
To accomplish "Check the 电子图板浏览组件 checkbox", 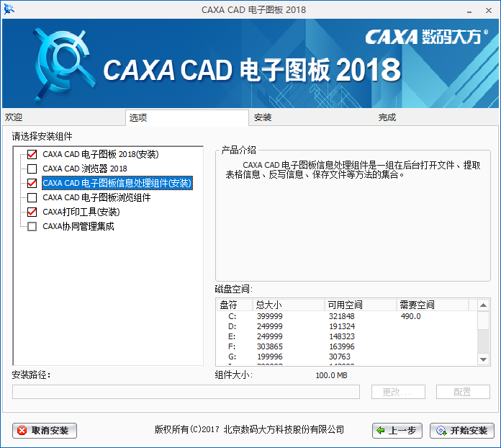I will coord(32,197).
